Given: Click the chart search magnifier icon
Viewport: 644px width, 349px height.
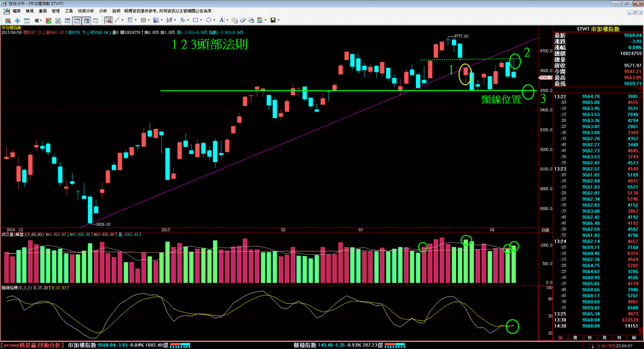Looking at the screenshot, I should (96, 20).
